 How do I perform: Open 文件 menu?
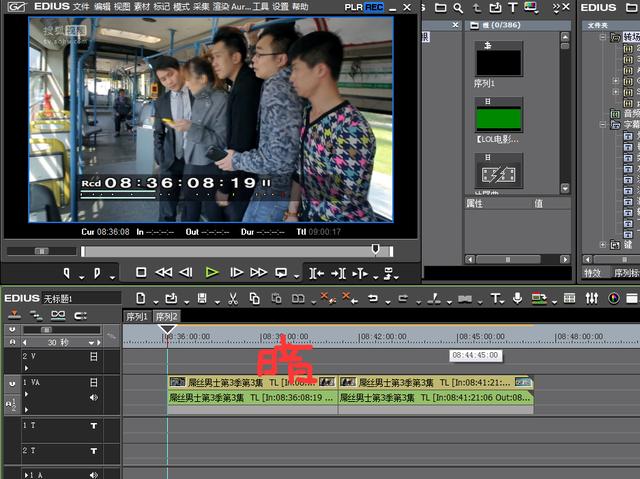(x=82, y=7)
